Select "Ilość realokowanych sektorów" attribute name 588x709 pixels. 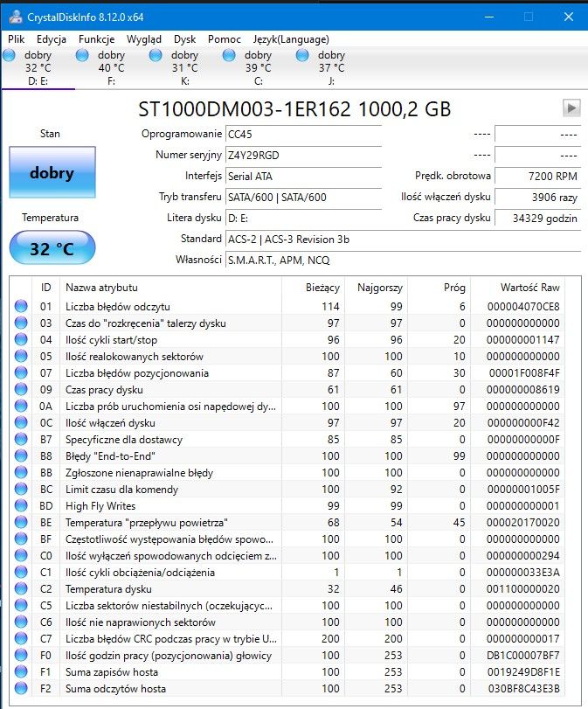pos(135,357)
